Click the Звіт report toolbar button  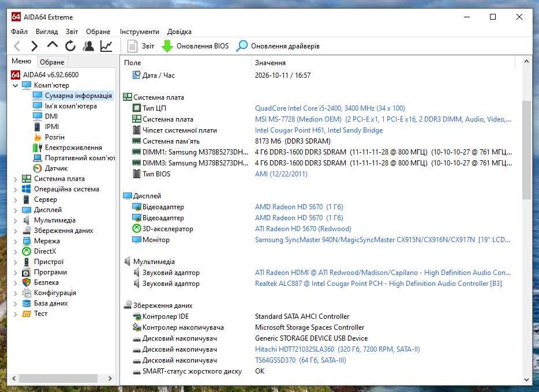[x=141, y=46]
